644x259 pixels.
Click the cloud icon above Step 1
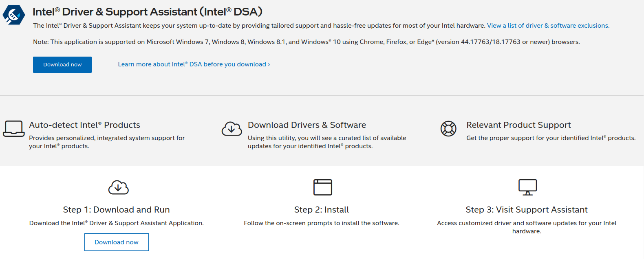point(119,187)
